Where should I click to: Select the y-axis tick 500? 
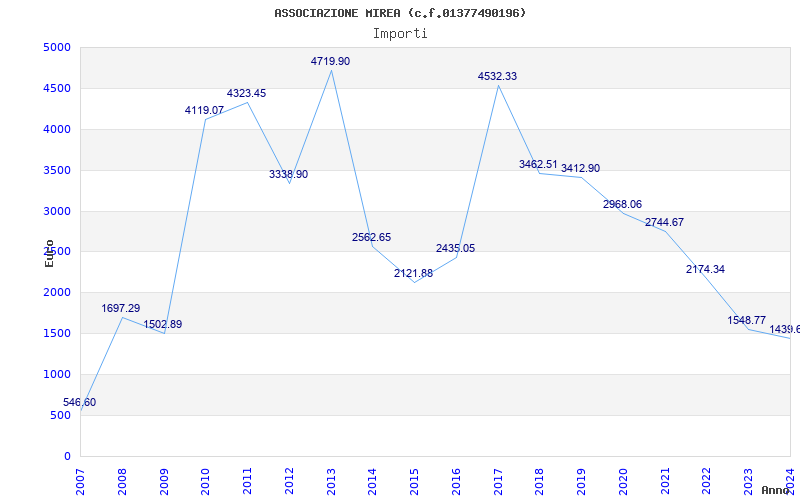pos(61,415)
